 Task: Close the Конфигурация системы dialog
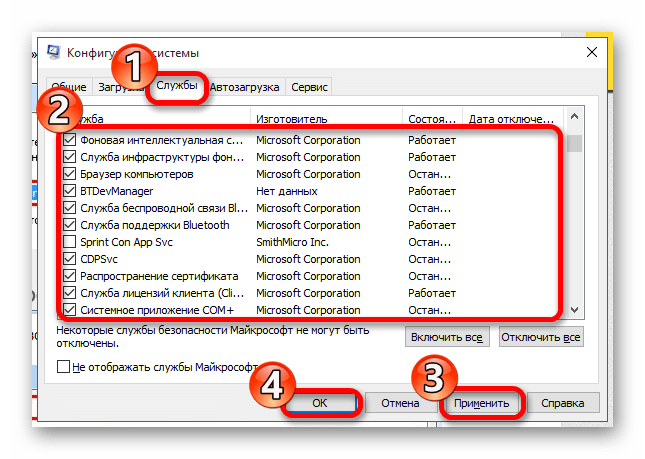pyautogui.click(x=592, y=52)
